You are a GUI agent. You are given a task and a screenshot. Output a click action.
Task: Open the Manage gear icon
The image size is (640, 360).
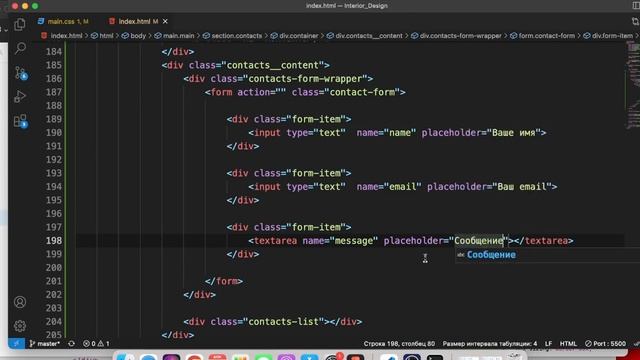point(20,325)
